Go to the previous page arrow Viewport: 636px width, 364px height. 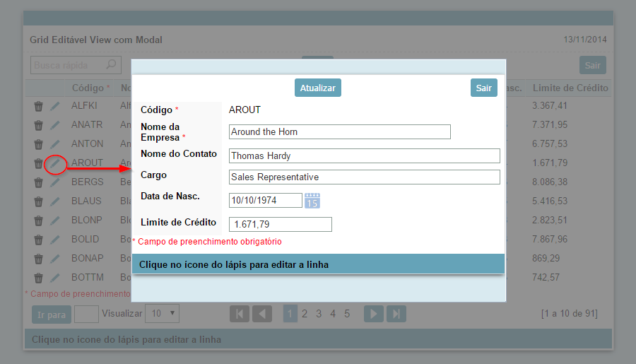tap(262, 314)
